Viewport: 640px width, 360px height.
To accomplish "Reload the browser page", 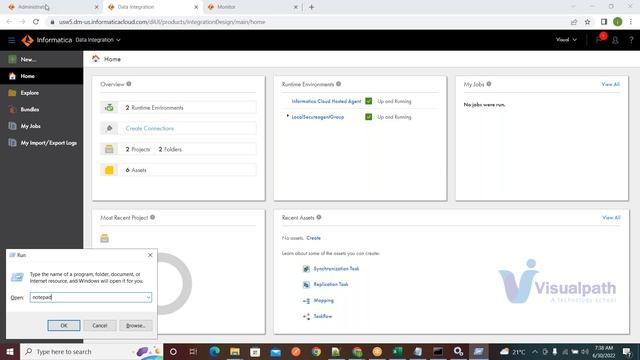I will pos(36,22).
